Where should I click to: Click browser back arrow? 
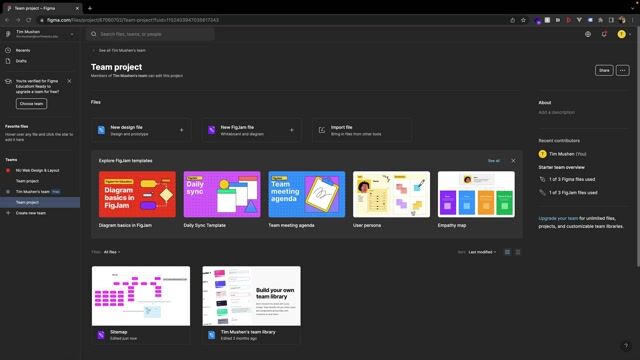[7, 20]
